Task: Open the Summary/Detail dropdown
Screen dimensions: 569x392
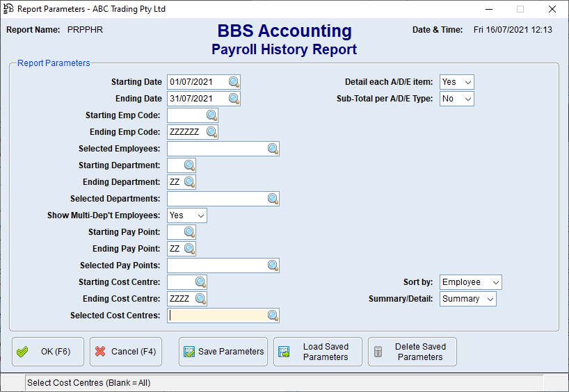Action: [467, 299]
